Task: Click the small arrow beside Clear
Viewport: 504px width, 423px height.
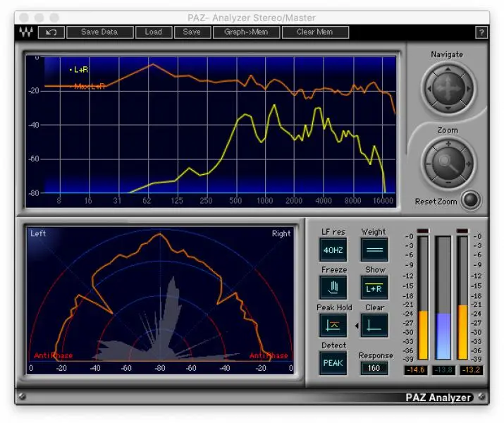Action: point(356,325)
